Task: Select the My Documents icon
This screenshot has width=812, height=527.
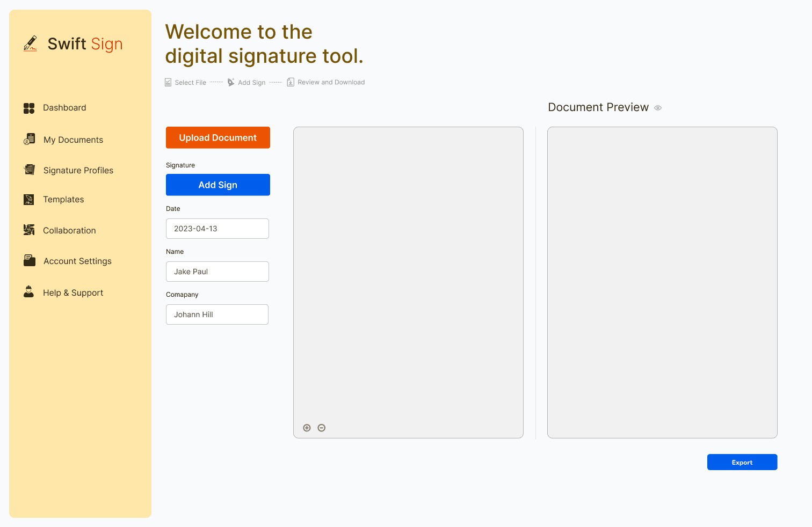Action: [x=29, y=140]
